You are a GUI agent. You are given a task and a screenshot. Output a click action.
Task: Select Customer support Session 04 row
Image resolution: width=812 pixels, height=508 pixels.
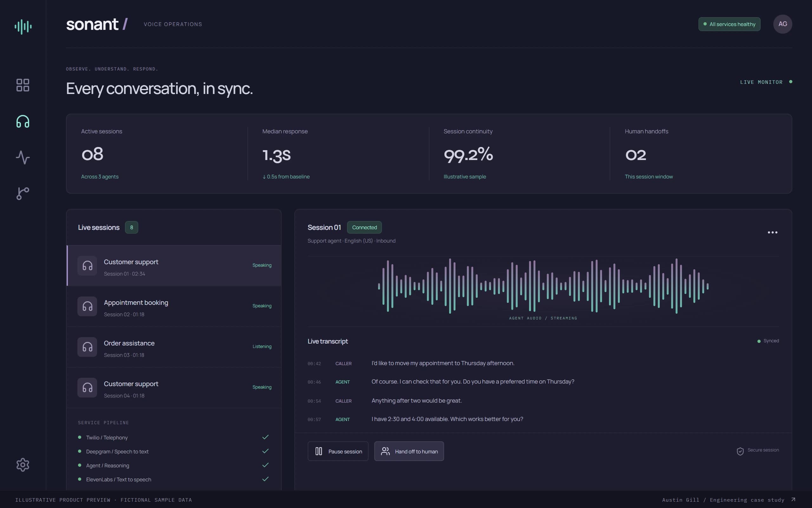(x=174, y=388)
